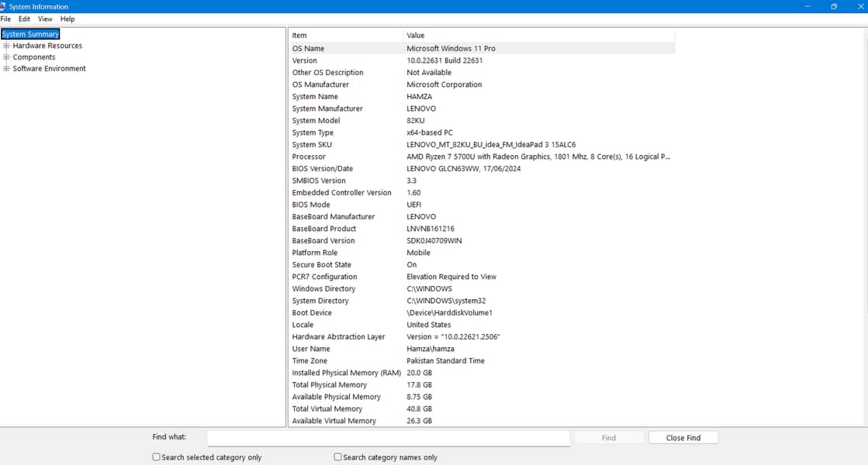Expand the Software Environment tree node

(7, 69)
